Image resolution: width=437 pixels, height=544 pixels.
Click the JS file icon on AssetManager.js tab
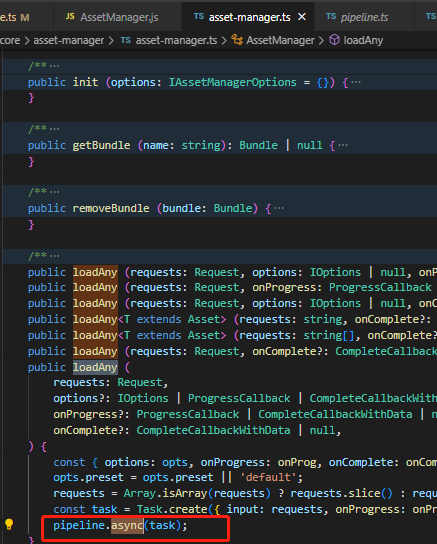point(70,16)
